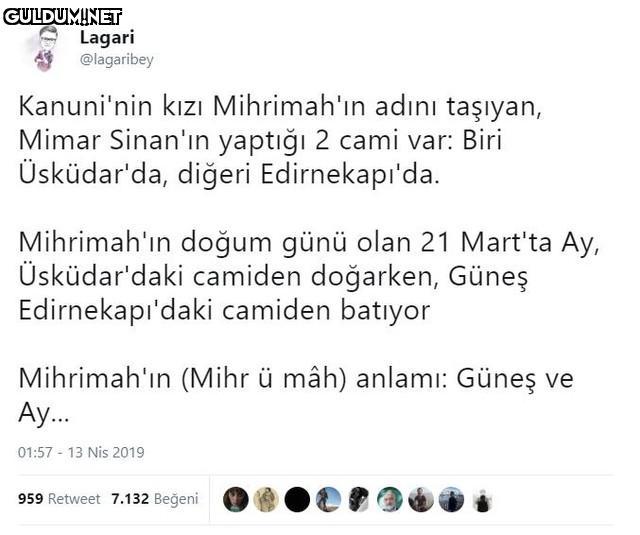
Task: Open Lagari's profile picture
Action: (46, 48)
